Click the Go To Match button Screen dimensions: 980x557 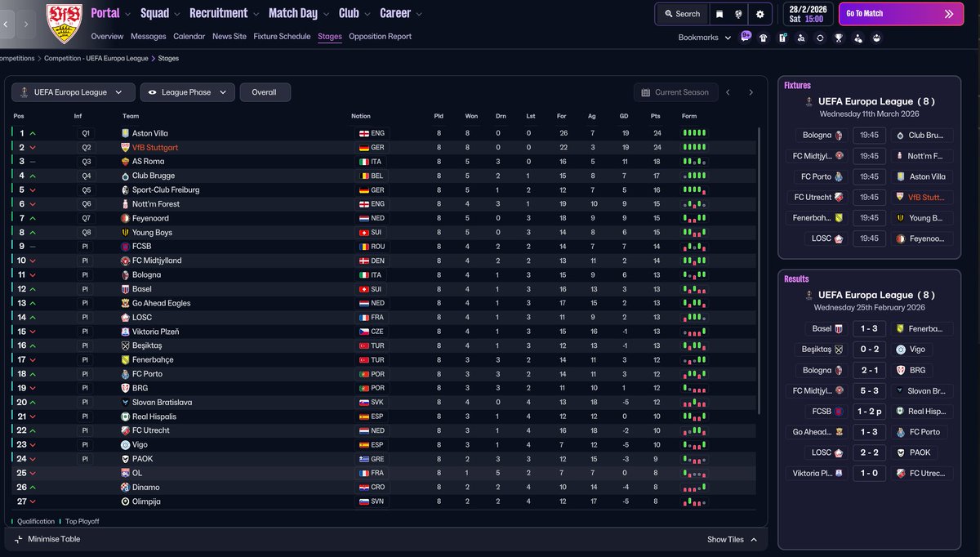point(901,14)
